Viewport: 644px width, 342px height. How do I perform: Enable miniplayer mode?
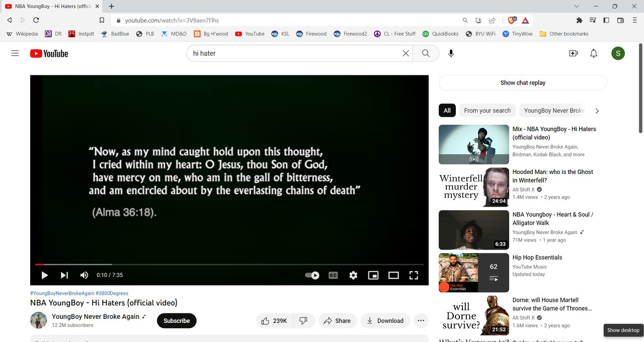coord(373,275)
